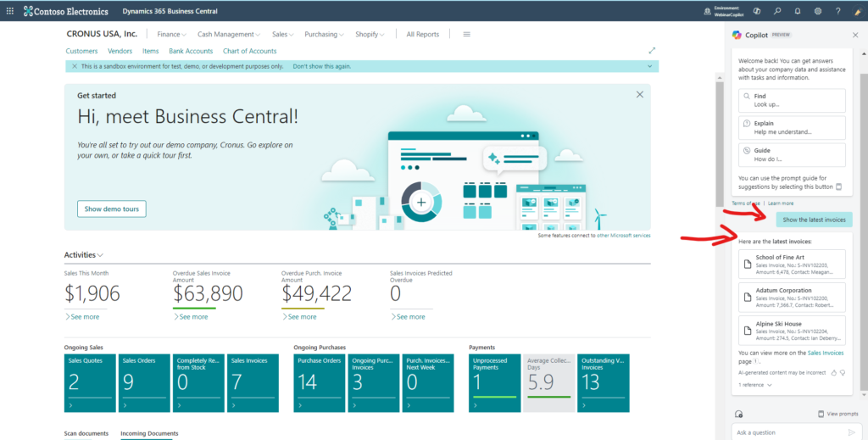
Task: Click the main page vertical scrollbar
Action: point(720,144)
